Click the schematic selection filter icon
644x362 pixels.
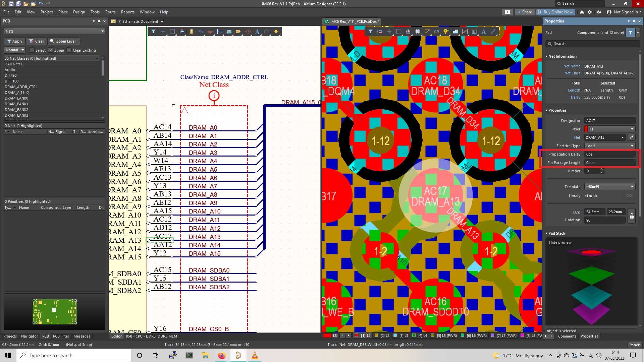(x=153, y=32)
